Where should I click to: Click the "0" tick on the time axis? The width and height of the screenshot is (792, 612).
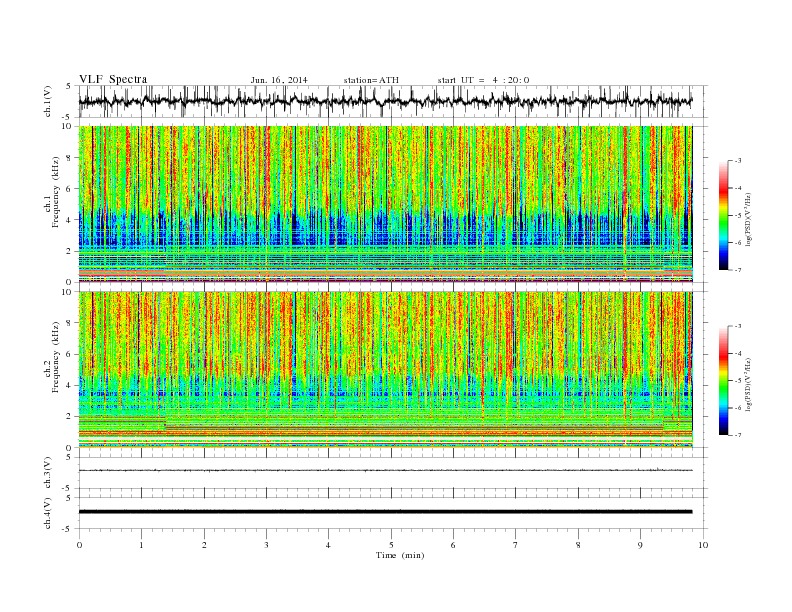79,545
